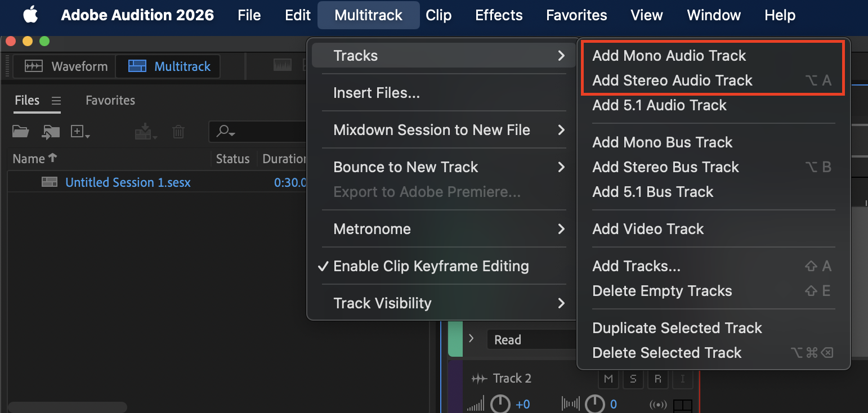Expand the Metronome submenu

point(444,229)
